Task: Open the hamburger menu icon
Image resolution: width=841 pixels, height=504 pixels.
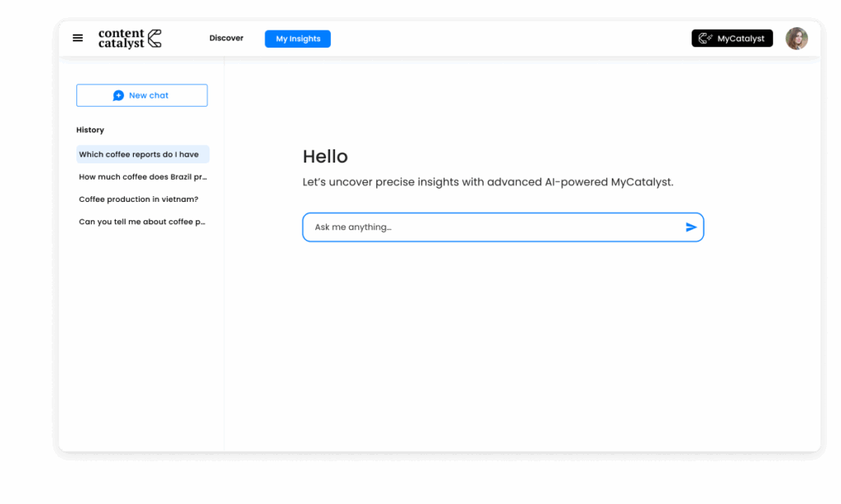Action: point(78,38)
